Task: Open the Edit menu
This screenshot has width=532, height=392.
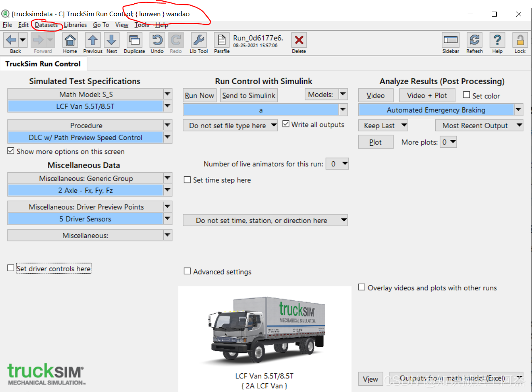Action: coord(23,25)
